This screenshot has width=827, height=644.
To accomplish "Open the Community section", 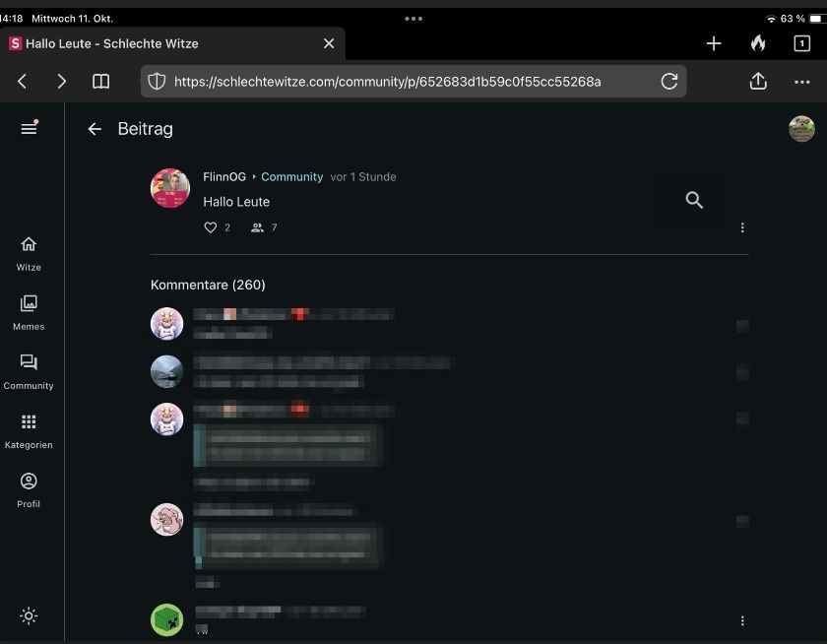I will click(x=29, y=371).
